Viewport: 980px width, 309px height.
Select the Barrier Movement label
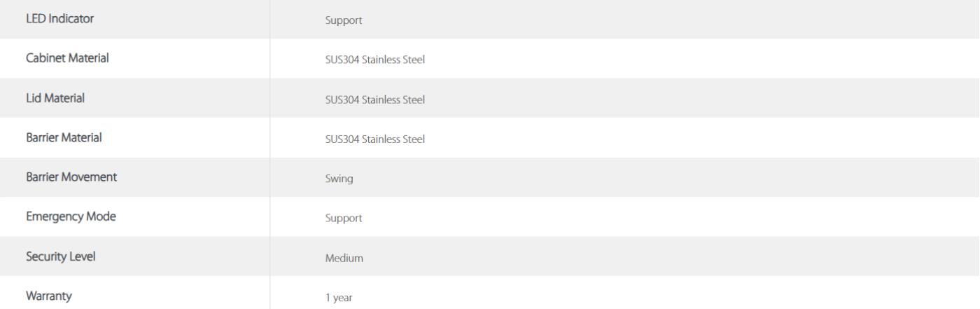[71, 177]
